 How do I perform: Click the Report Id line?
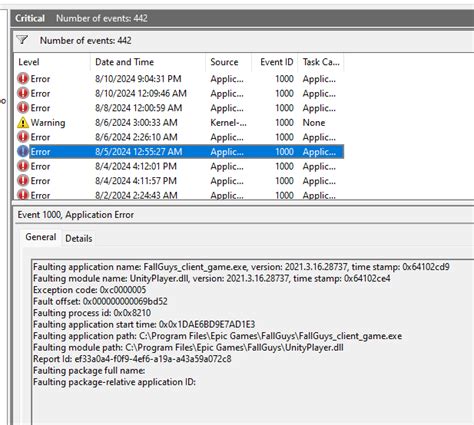click(132, 359)
